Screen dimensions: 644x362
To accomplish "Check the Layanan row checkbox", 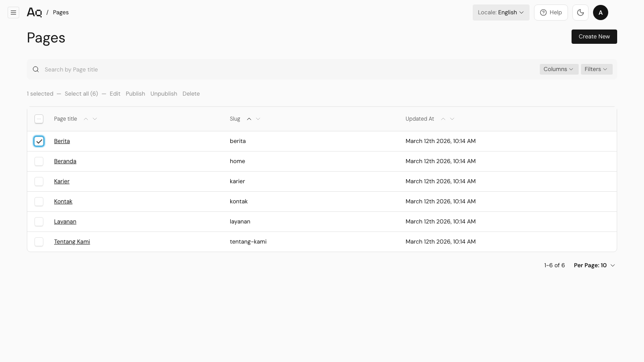I will click(39, 222).
